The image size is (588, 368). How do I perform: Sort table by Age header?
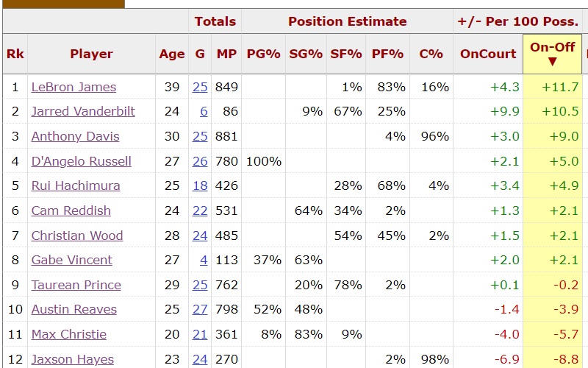coord(172,54)
